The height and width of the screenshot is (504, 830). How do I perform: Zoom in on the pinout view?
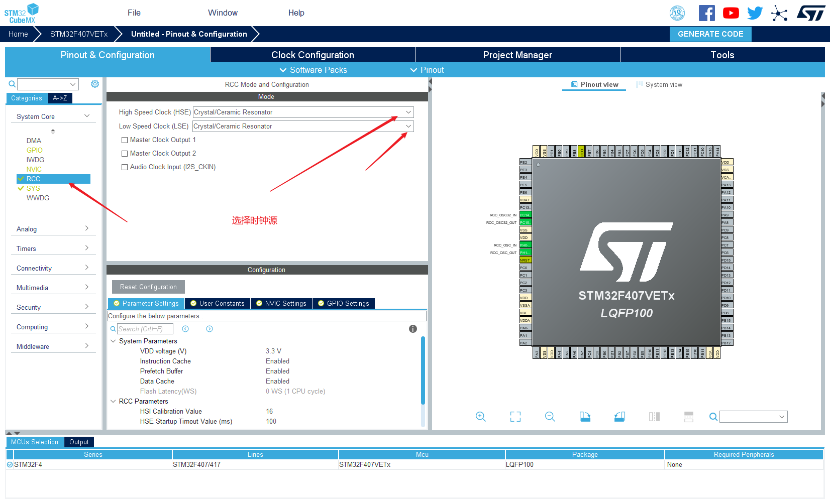click(x=481, y=417)
